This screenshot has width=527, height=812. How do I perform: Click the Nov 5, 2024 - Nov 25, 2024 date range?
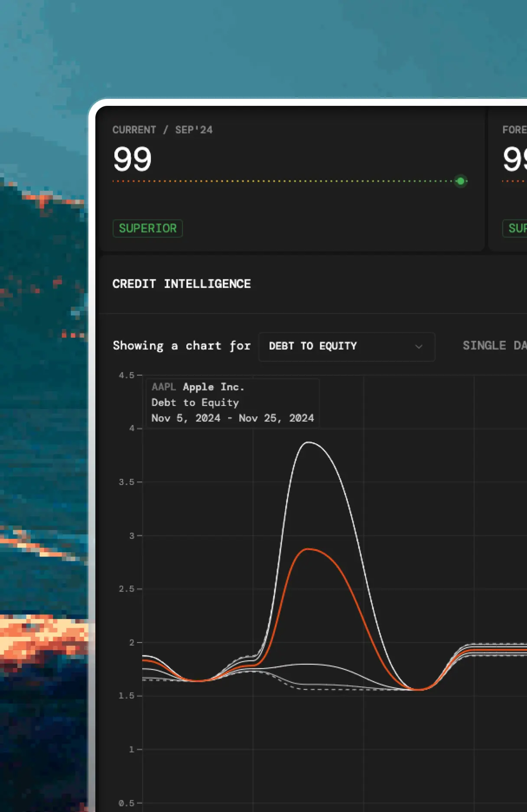[233, 418]
